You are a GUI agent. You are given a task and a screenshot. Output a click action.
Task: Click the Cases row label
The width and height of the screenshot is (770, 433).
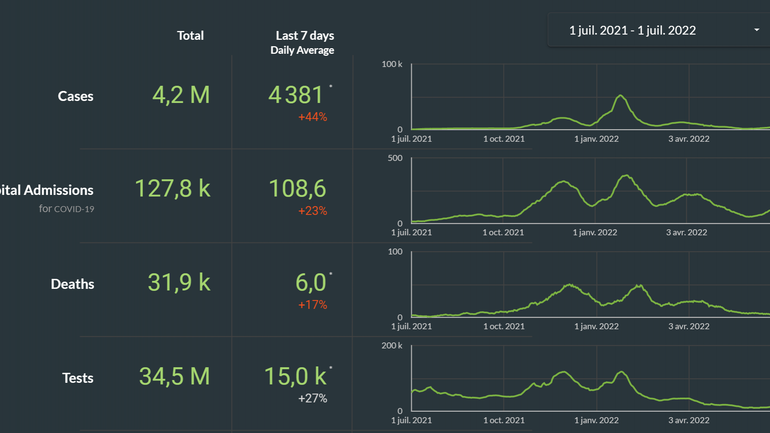coord(76,96)
